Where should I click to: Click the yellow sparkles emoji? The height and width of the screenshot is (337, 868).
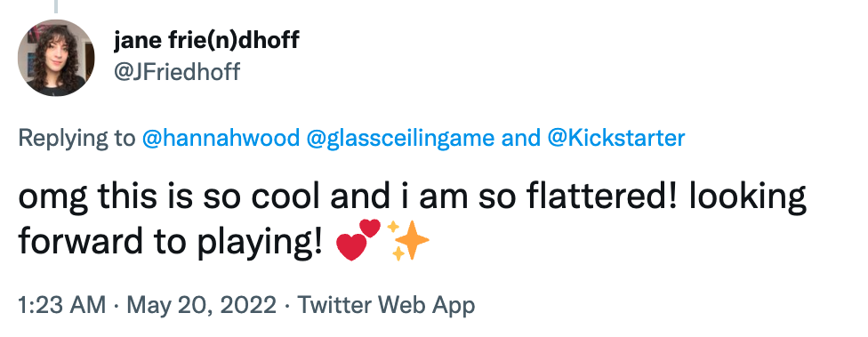coord(408,240)
